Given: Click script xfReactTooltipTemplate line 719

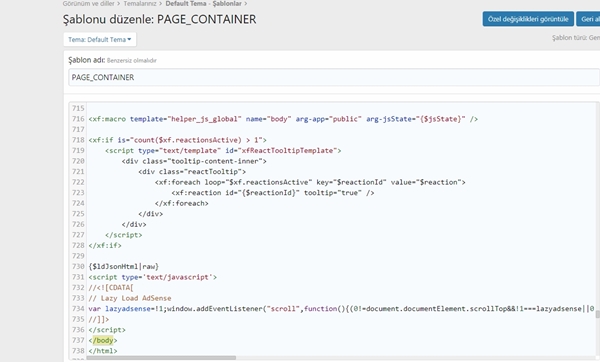Looking at the screenshot, I should click(223, 151).
